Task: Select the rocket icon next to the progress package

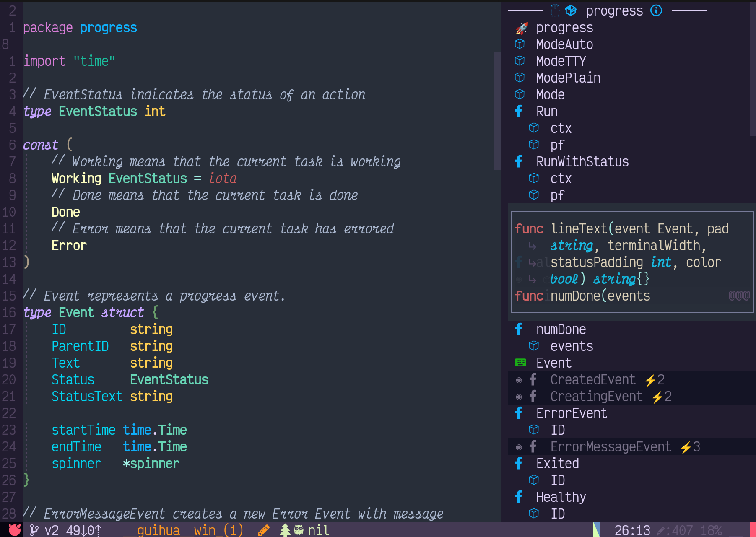Action: coord(521,28)
